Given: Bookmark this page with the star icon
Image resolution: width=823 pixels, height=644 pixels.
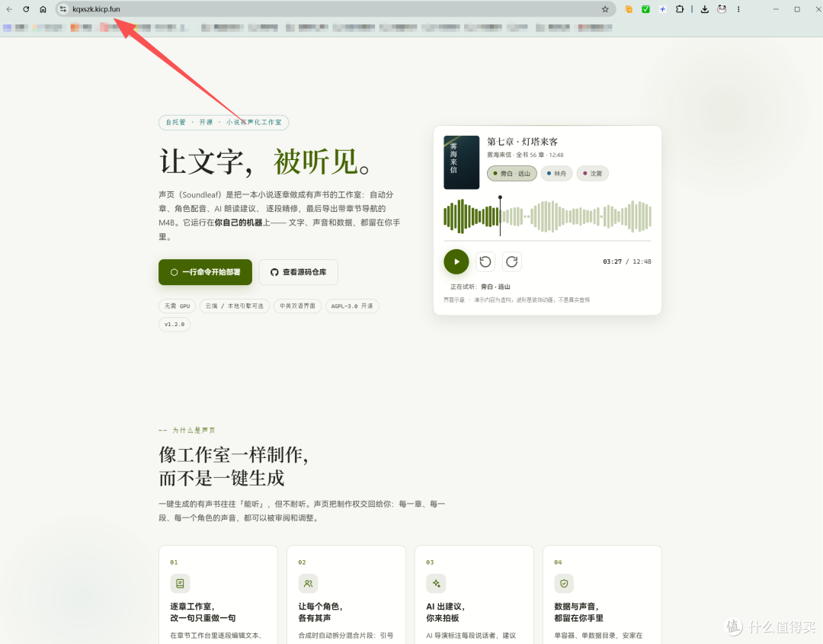Looking at the screenshot, I should click(x=605, y=9).
